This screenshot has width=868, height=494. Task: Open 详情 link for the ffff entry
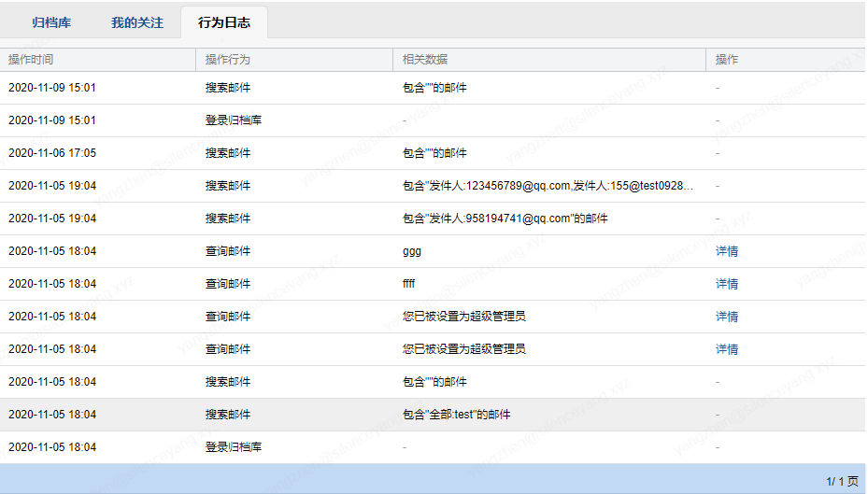[x=727, y=284]
